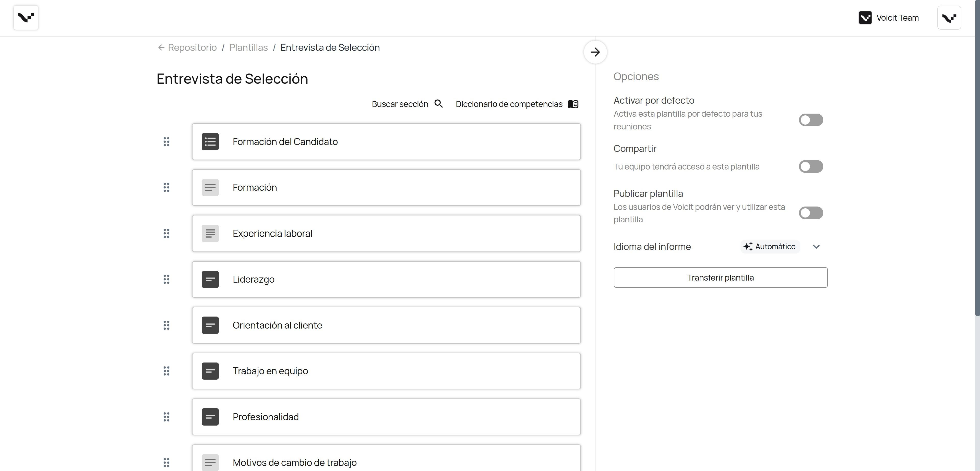Screen dimensions: 980x471
Task: Click the dark icon on Orientación al cliente
Action: click(x=210, y=325)
